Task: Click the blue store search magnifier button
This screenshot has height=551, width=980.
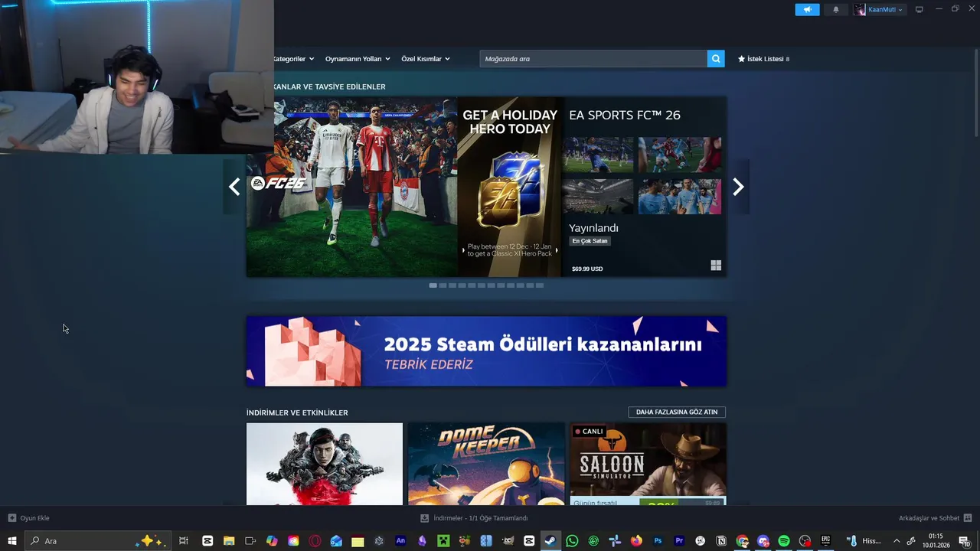Action: coord(716,59)
